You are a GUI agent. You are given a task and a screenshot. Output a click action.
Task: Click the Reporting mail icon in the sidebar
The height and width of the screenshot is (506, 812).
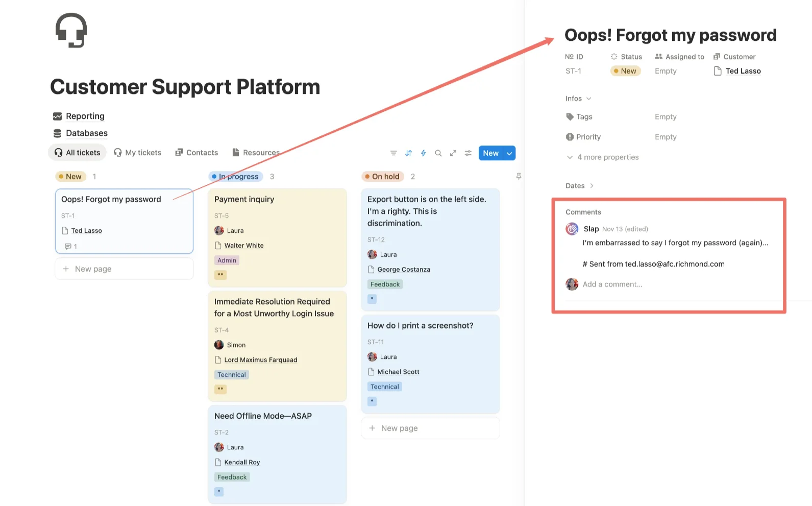57,116
